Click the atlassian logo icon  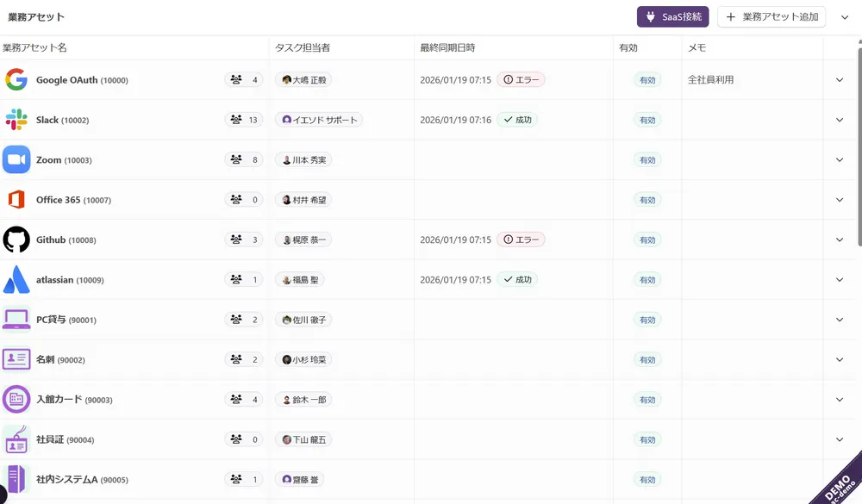(x=16, y=279)
